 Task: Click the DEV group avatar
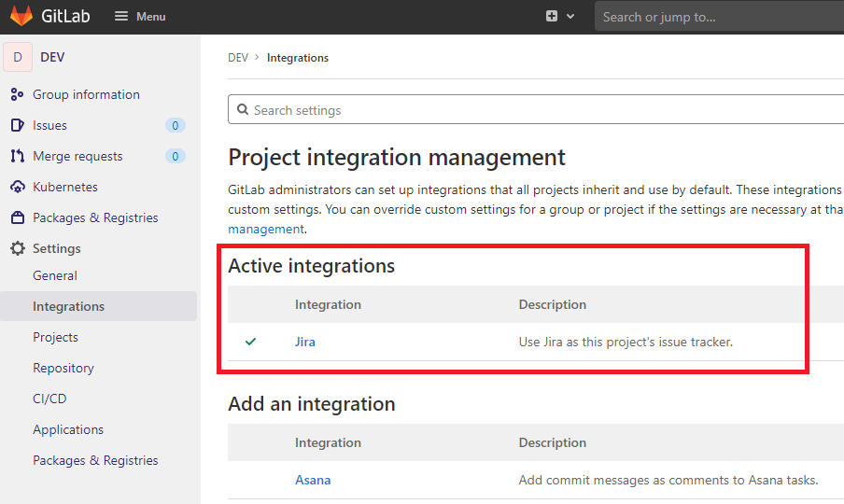[18, 57]
